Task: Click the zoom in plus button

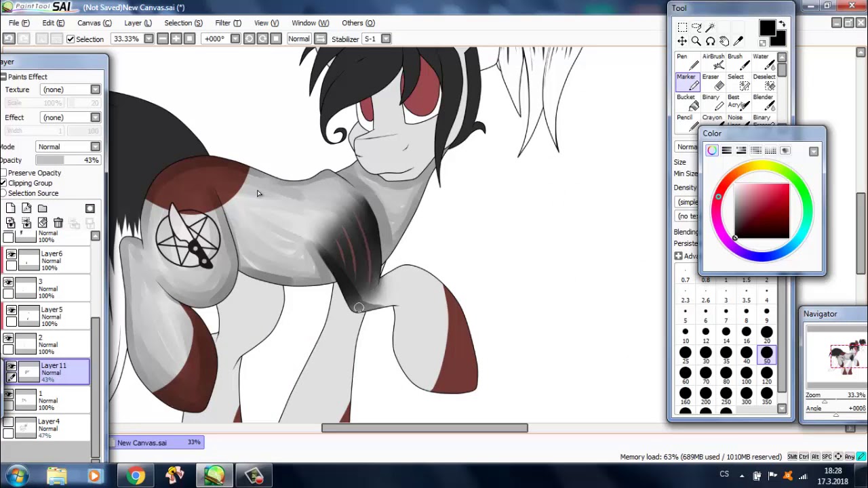Action: coord(176,39)
